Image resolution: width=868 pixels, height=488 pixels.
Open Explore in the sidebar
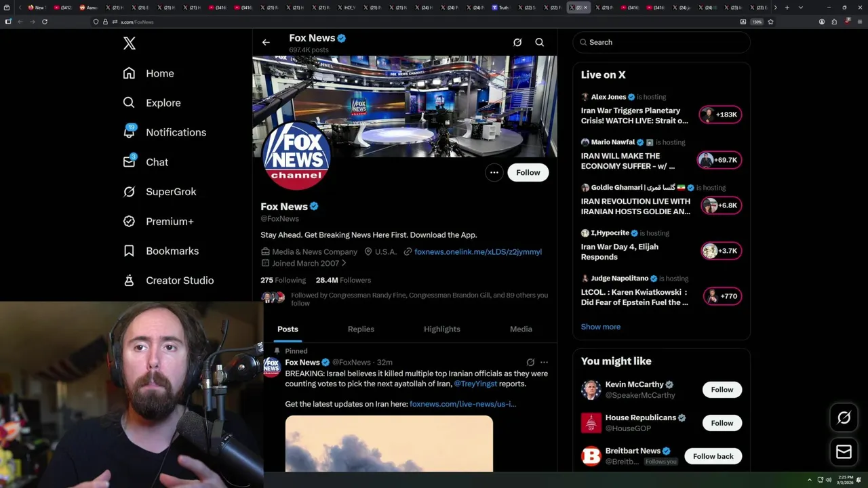tap(152, 103)
